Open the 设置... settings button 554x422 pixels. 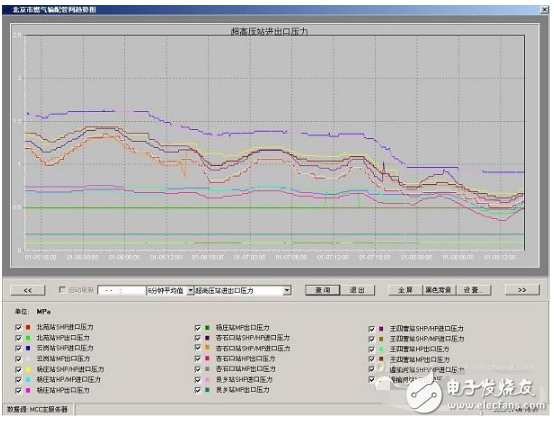point(473,290)
